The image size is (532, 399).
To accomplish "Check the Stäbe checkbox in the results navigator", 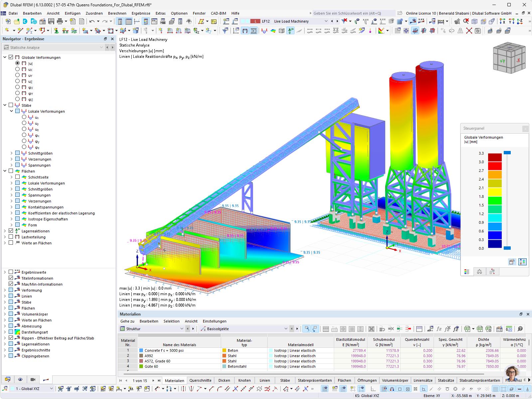I will coord(11,105).
